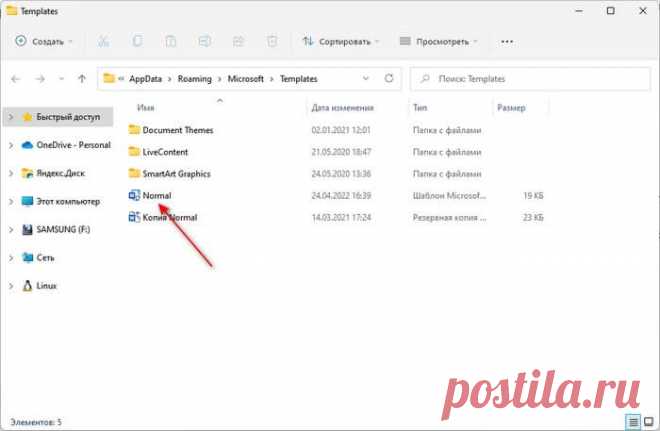
Task: Select Яндекс.Диск in sidebar
Action: 61,173
